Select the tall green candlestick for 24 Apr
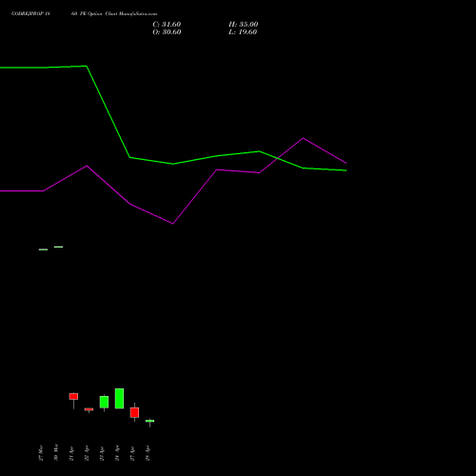This screenshot has height=476, width=476. (x=119, y=398)
